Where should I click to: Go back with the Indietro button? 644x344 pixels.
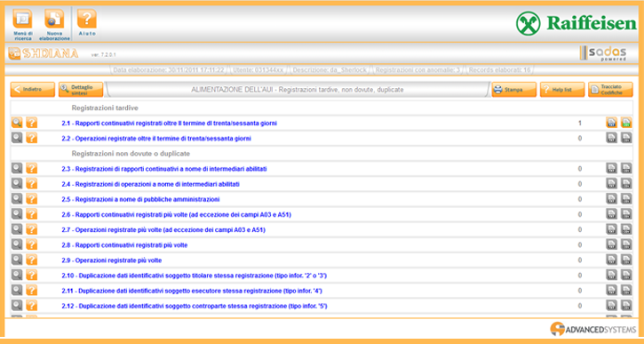click(x=33, y=89)
